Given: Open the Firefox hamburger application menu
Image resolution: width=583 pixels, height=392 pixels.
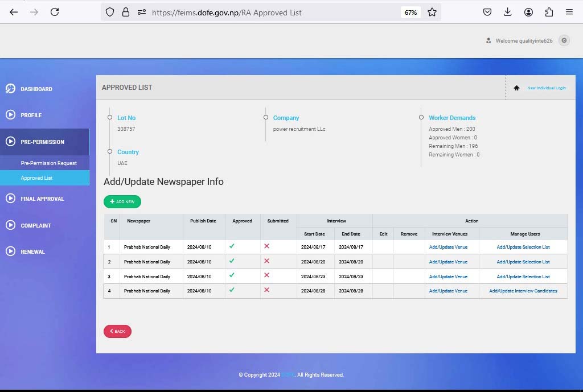Looking at the screenshot, I should [569, 12].
